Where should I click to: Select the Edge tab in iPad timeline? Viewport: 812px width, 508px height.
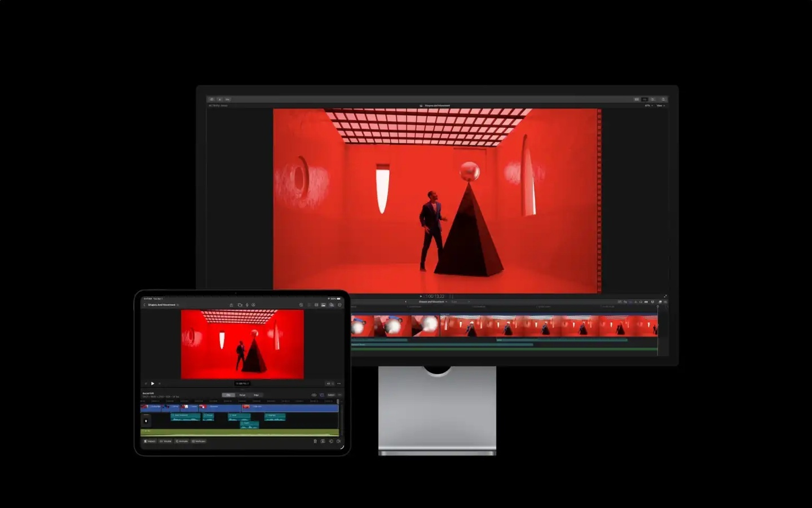(x=257, y=395)
